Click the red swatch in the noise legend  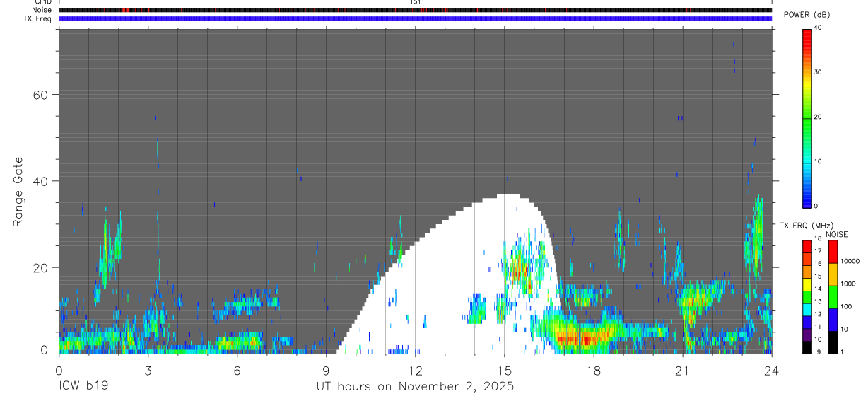pyautogui.click(x=833, y=252)
